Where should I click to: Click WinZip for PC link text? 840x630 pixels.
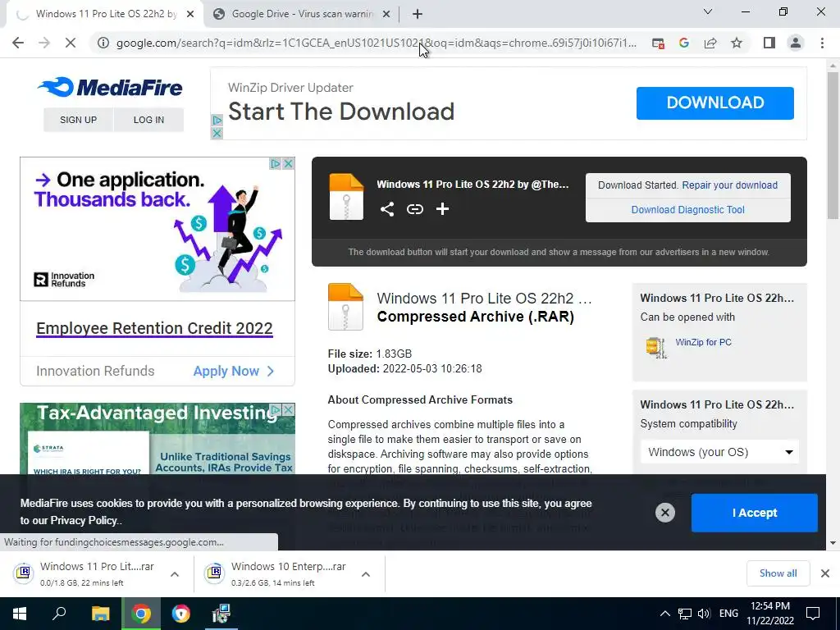tap(703, 342)
